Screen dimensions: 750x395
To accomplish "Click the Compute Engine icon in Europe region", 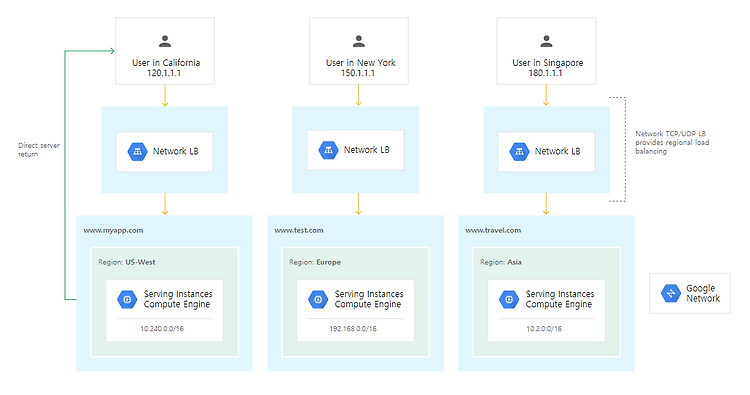I will (318, 299).
